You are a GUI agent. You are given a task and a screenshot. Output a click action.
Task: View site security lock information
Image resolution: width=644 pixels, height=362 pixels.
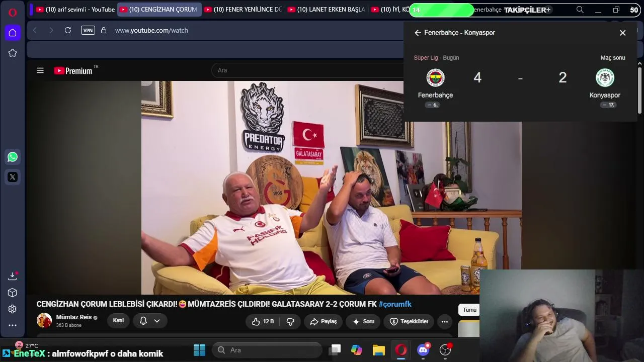pyautogui.click(x=104, y=30)
